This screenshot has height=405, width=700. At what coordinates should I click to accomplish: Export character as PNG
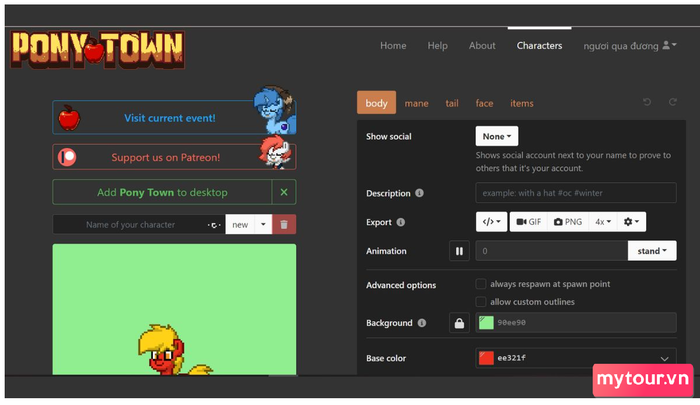point(568,222)
